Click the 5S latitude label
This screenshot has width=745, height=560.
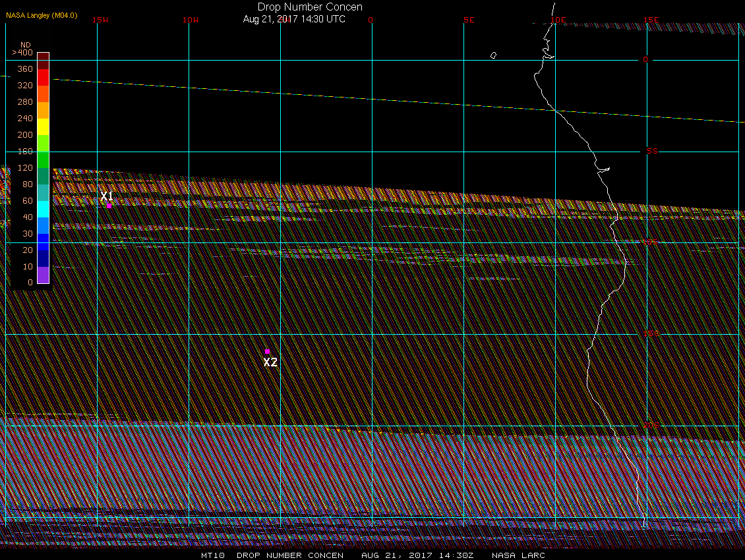[652, 151]
